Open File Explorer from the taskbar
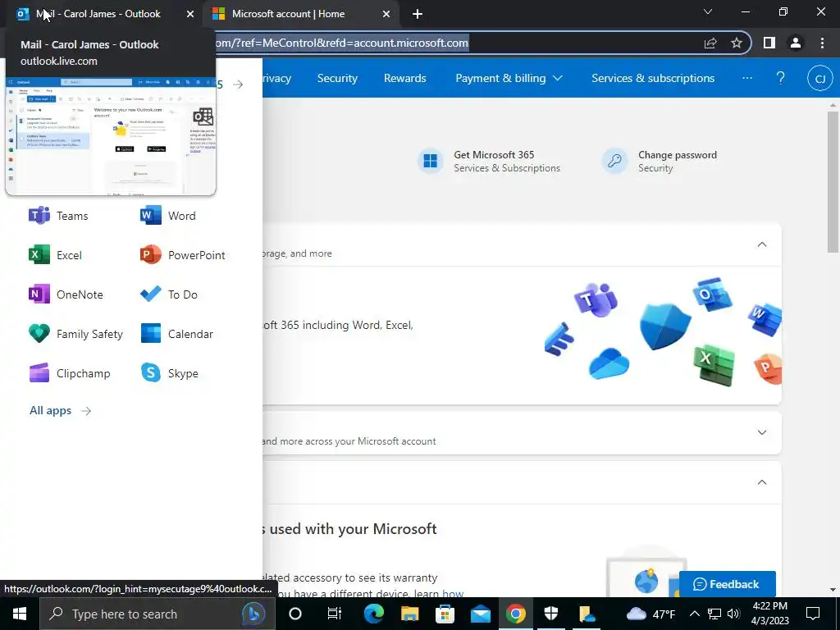The height and width of the screenshot is (630, 840). pos(409,614)
